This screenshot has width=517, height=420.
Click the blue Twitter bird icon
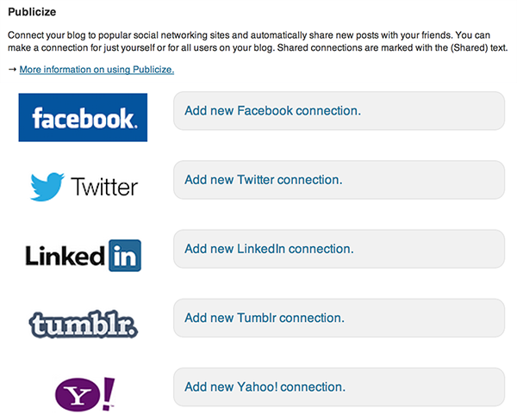[x=47, y=187]
